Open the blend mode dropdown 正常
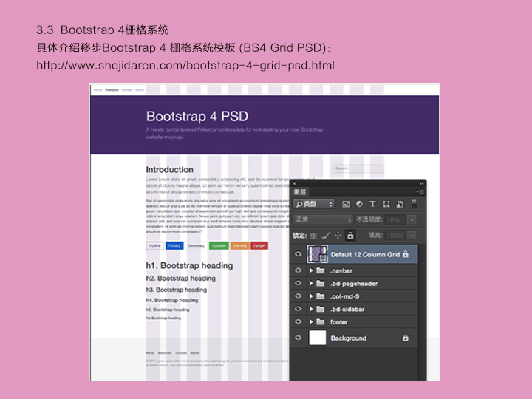Viewport: 532px width, 399px height. 322,219
